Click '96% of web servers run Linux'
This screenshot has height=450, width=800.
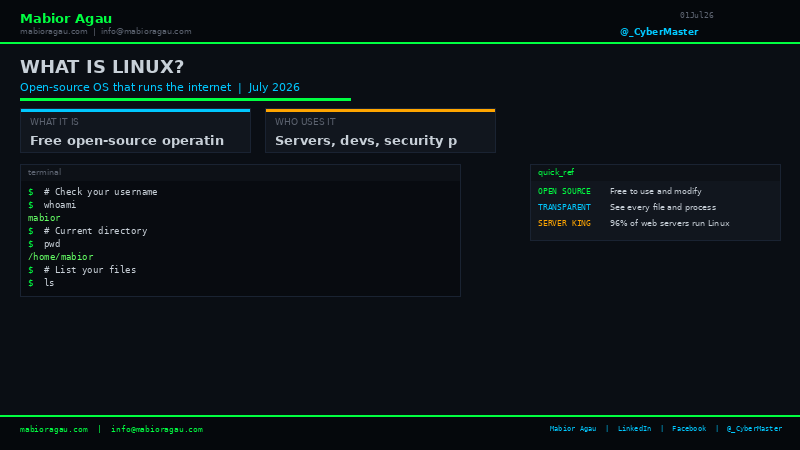pos(669,223)
